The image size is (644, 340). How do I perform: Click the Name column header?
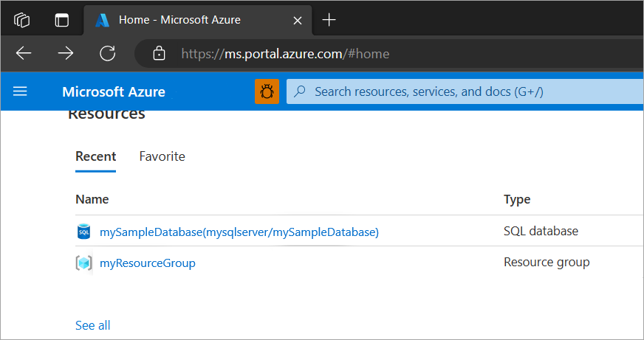(92, 199)
